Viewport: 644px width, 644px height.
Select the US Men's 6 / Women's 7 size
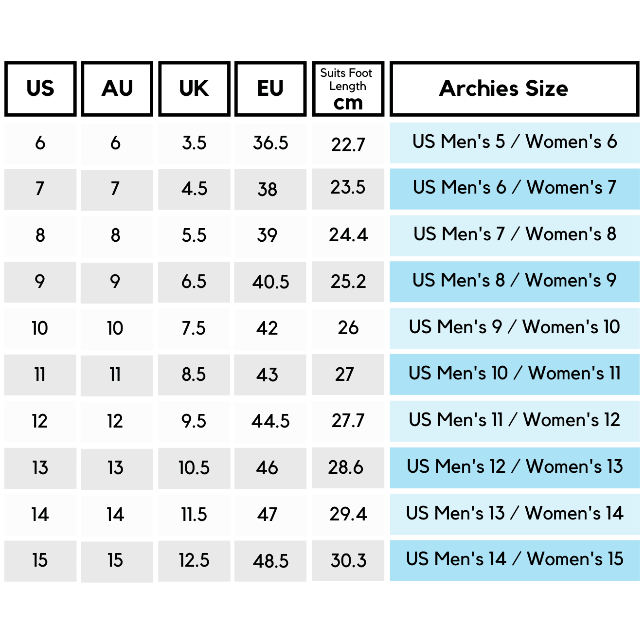[x=514, y=188]
